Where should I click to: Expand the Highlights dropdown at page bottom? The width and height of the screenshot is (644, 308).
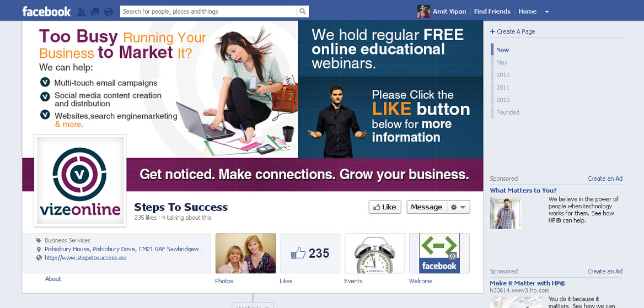253,306
